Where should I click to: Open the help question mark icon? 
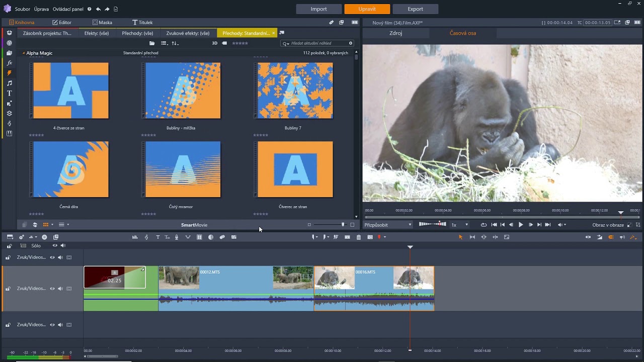[x=89, y=9]
